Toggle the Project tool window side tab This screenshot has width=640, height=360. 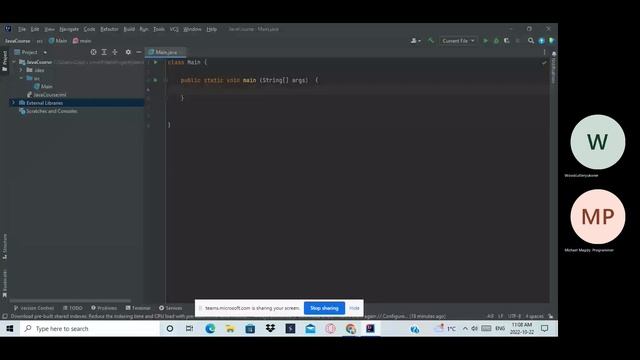4,61
